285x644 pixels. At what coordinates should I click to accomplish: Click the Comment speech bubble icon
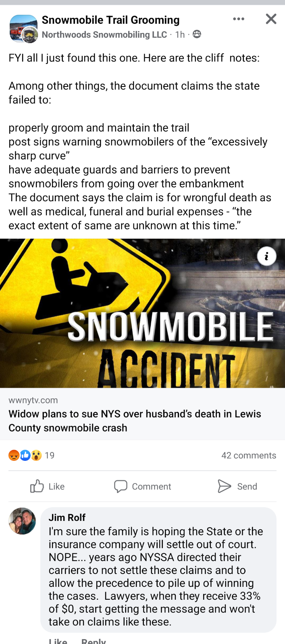tap(121, 486)
